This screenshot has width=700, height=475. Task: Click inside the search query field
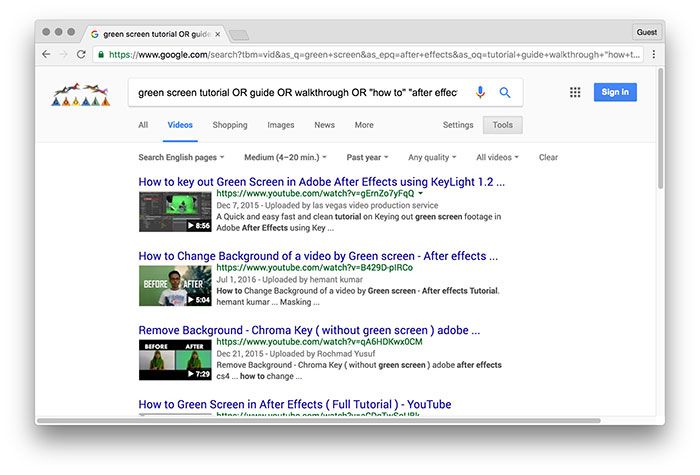(298, 92)
